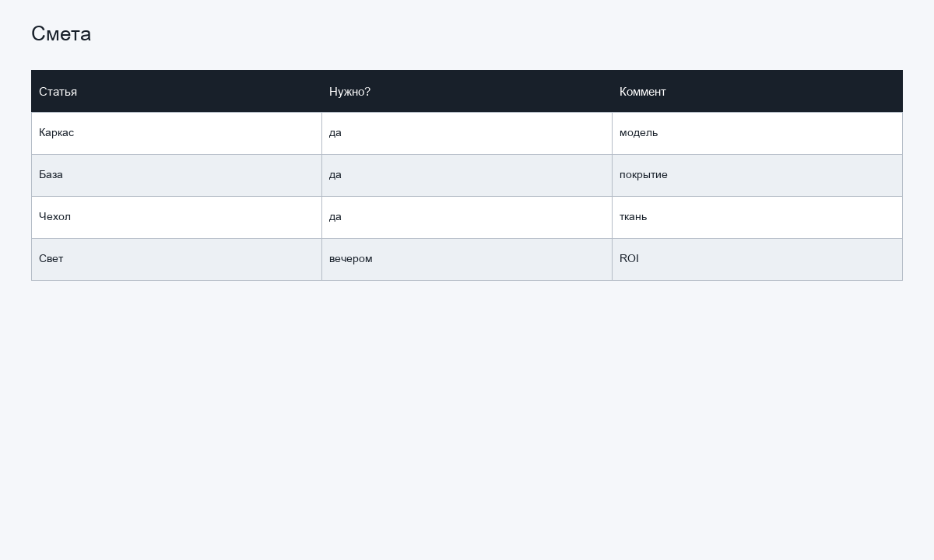Select the вечером cell
Viewport: 934px width, 560px height.
click(467, 259)
